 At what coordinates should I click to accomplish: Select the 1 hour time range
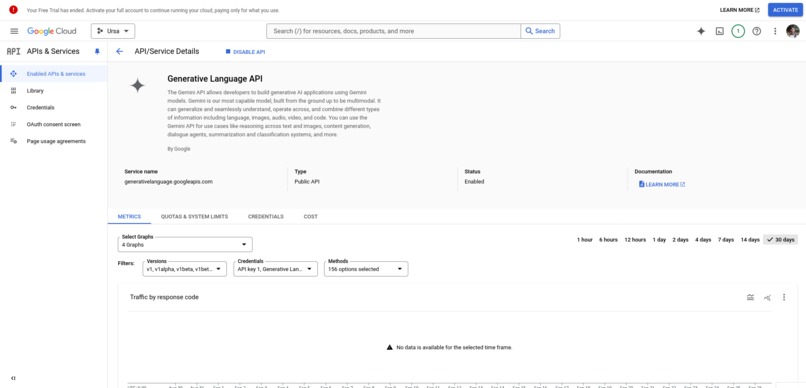pos(584,239)
